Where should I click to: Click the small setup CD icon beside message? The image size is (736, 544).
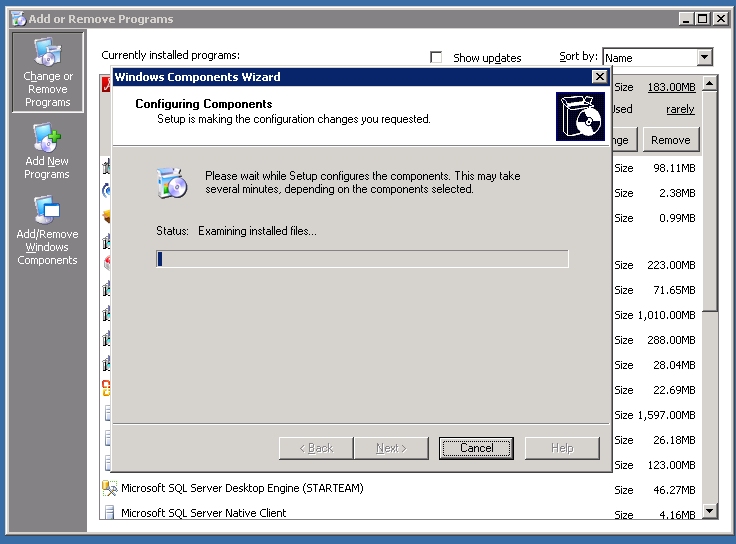tap(172, 183)
